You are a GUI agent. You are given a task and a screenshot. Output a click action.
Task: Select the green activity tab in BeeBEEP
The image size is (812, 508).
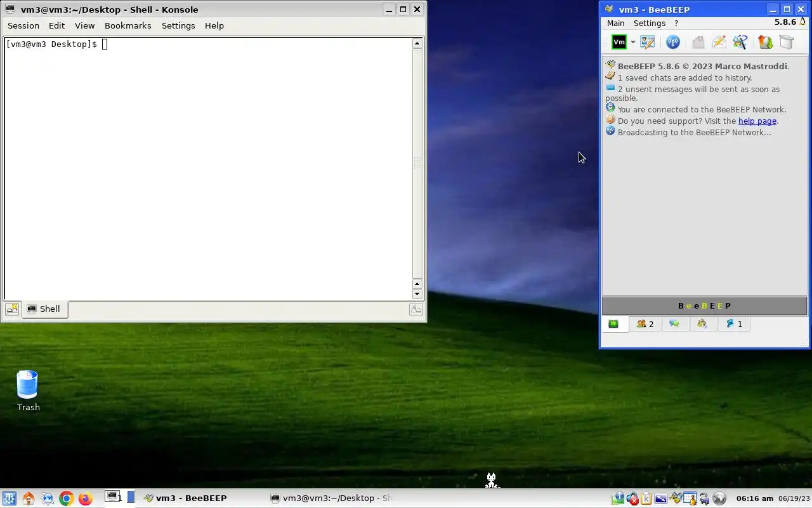click(x=614, y=324)
